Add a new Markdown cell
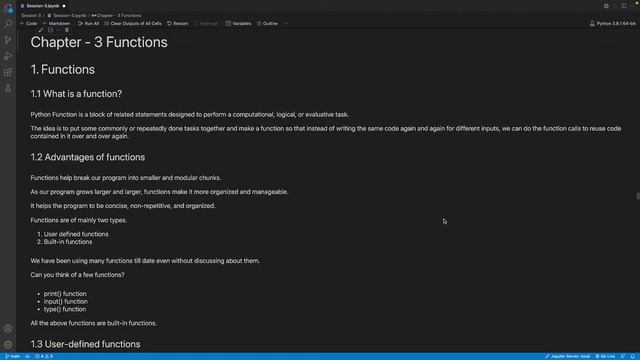This screenshot has height=360, width=640. (x=56, y=23)
